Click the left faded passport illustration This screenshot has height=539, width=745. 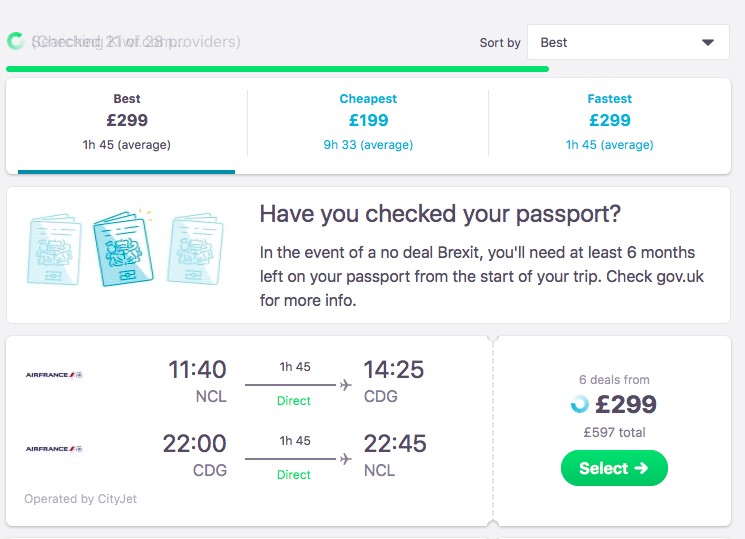click(54, 249)
